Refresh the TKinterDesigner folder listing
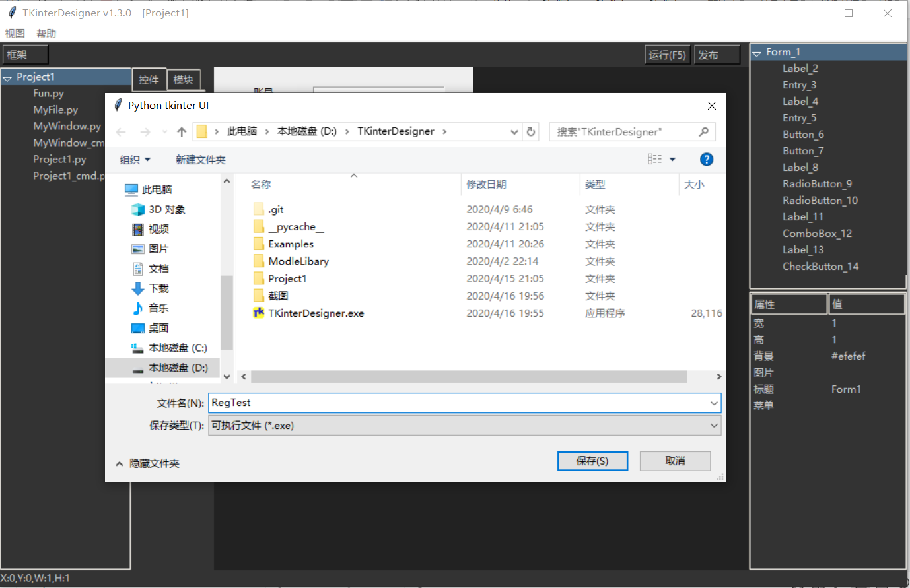The height and width of the screenshot is (588, 910). tap(531, 131)
